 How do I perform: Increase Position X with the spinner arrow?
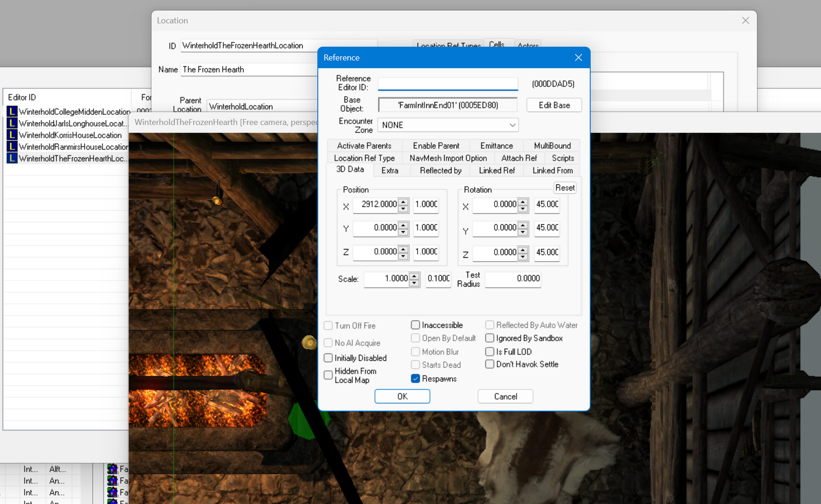click(x=403, y=202)
